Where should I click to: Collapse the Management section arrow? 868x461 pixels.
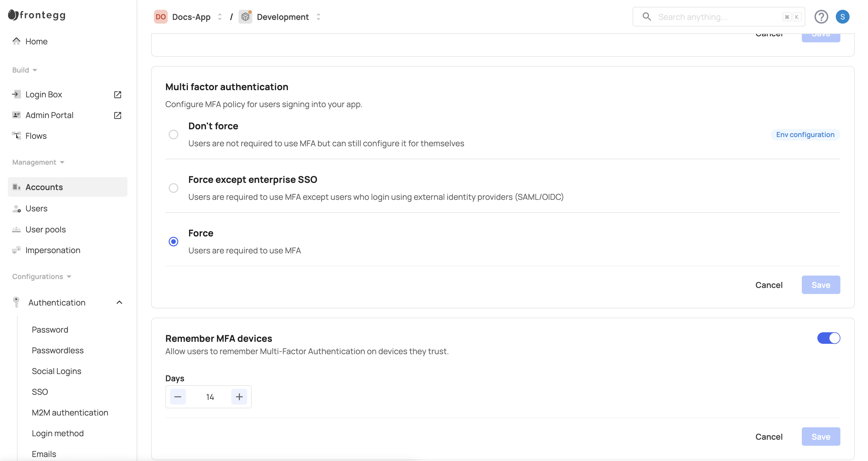[62, 162]
